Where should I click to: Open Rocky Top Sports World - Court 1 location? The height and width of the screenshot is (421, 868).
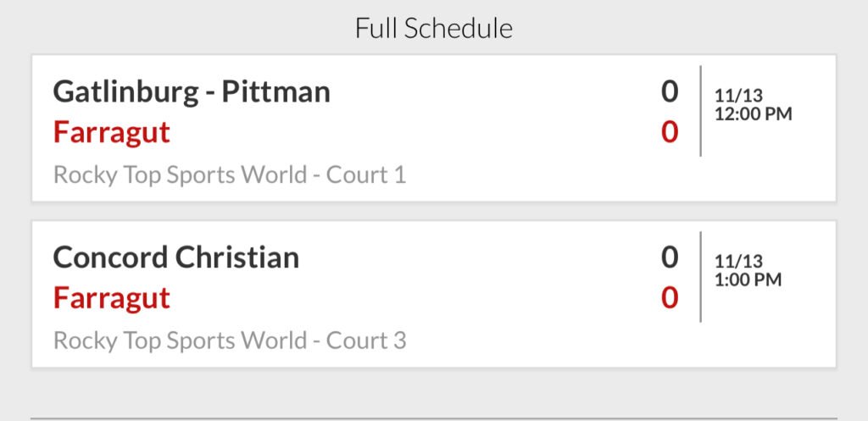click(x=230, y=174)
